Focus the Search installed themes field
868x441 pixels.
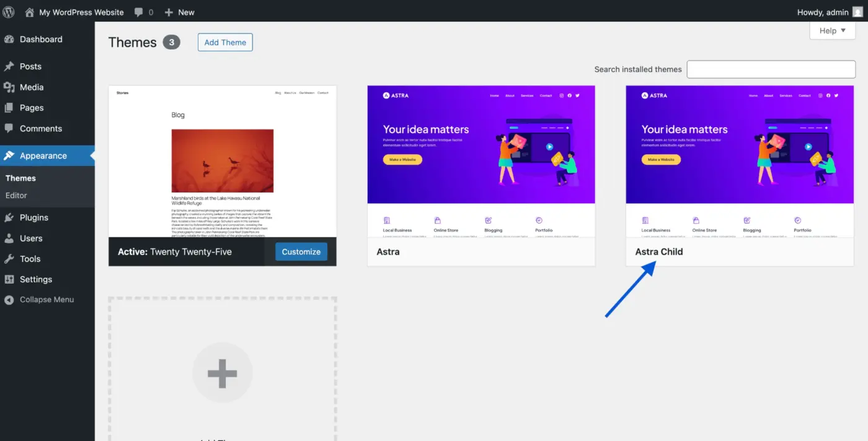(x=771, y=69)
